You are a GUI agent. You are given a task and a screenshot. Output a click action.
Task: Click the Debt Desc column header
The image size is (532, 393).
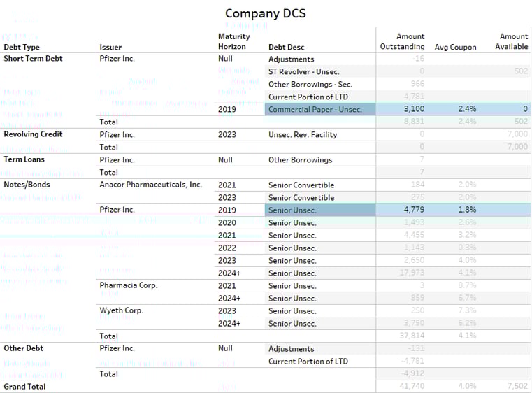[287, 47]
